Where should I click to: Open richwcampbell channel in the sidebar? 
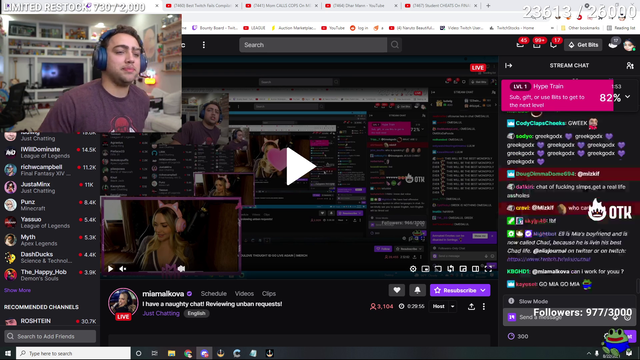point(50,170)
